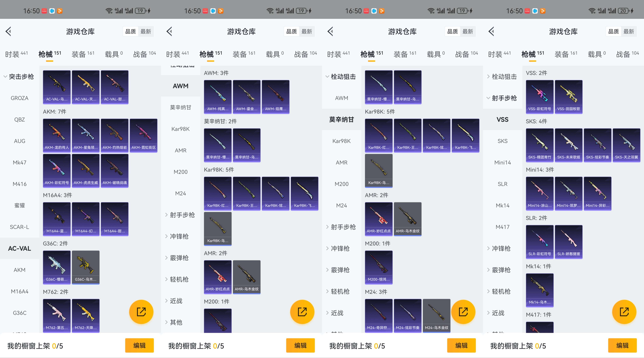Tap the share button in the first screenshot
Image resolution: width=644 pixels, height=358 pixels.
(141, 312)
